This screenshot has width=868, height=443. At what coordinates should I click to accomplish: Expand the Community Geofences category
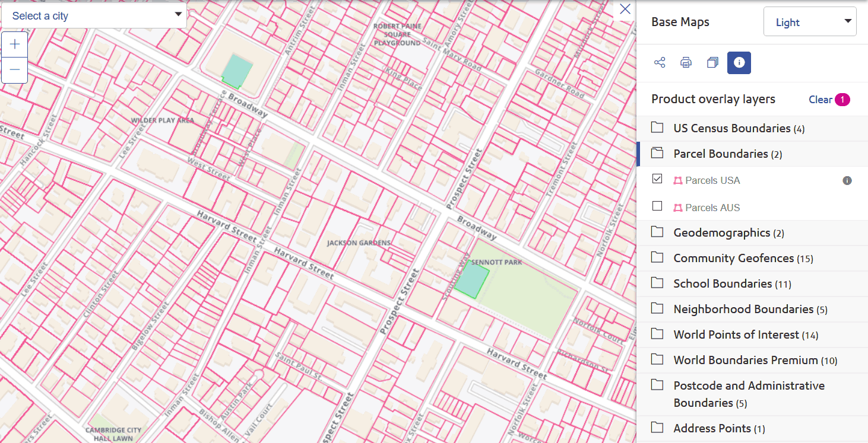734,258
